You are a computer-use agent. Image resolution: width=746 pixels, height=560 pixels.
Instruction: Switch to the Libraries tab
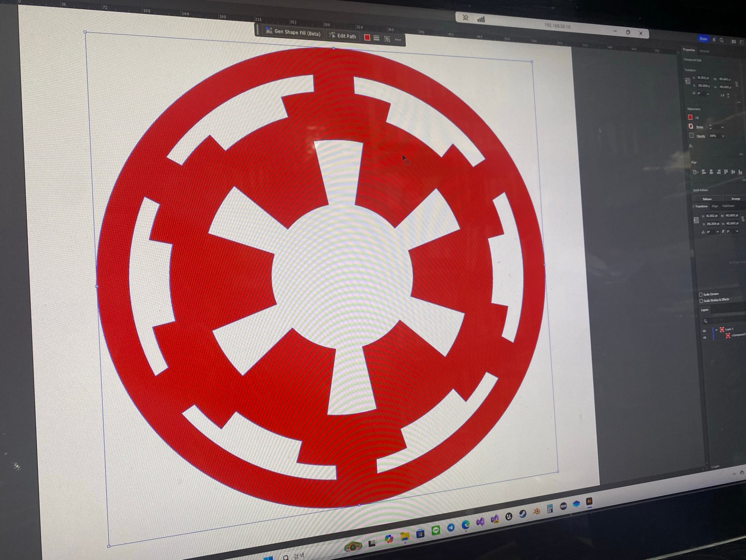704,51
